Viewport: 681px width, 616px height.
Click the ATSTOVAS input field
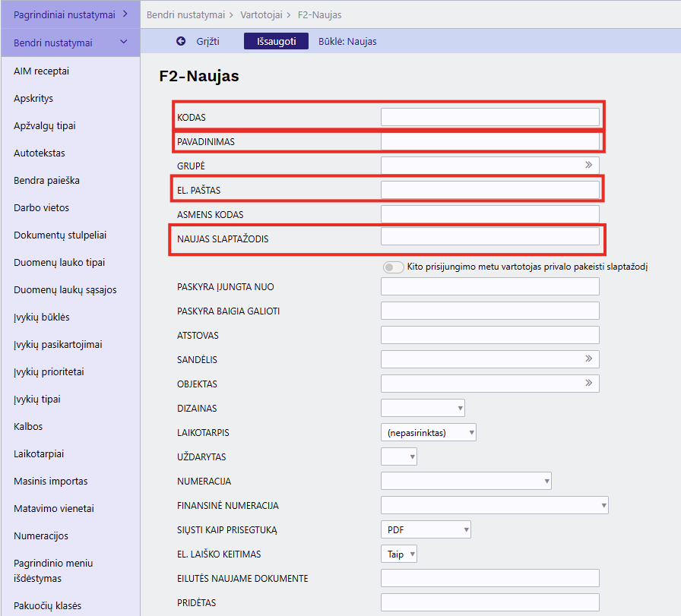pos(490,335)
